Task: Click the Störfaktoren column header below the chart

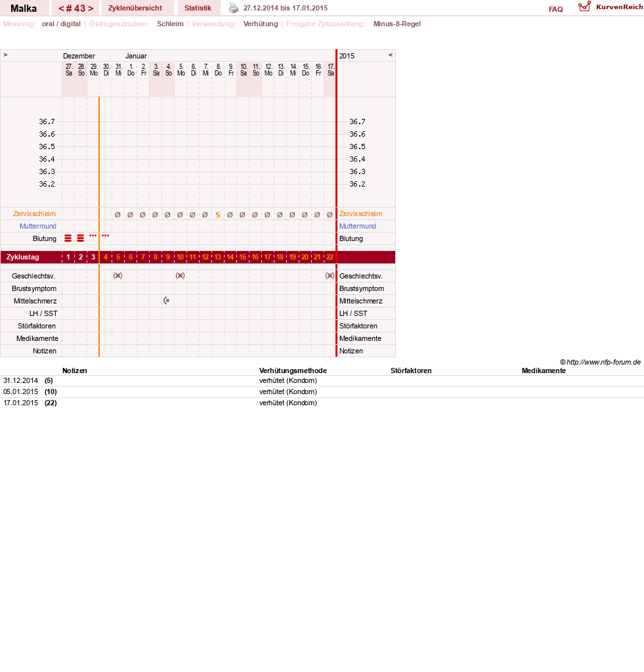Action: 411,370
